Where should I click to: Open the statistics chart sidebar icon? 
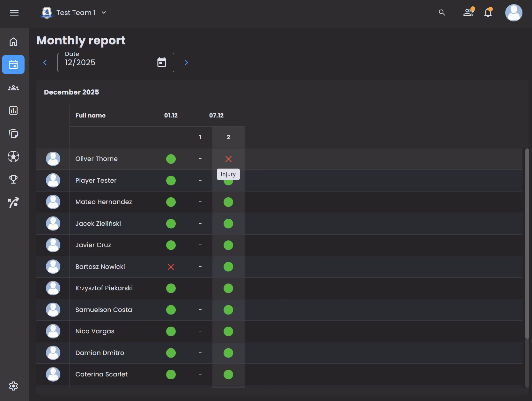[x=13, y=110]
